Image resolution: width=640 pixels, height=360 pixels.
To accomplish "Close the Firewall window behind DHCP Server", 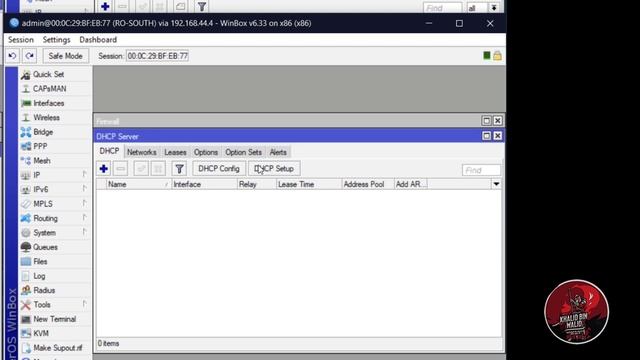I will click(498, 121).
